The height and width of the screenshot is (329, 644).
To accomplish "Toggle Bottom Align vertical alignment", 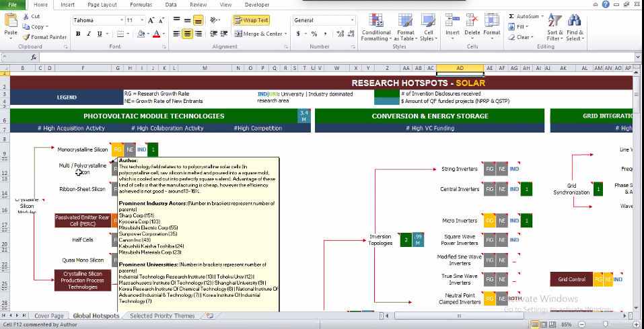I will 198,20.
